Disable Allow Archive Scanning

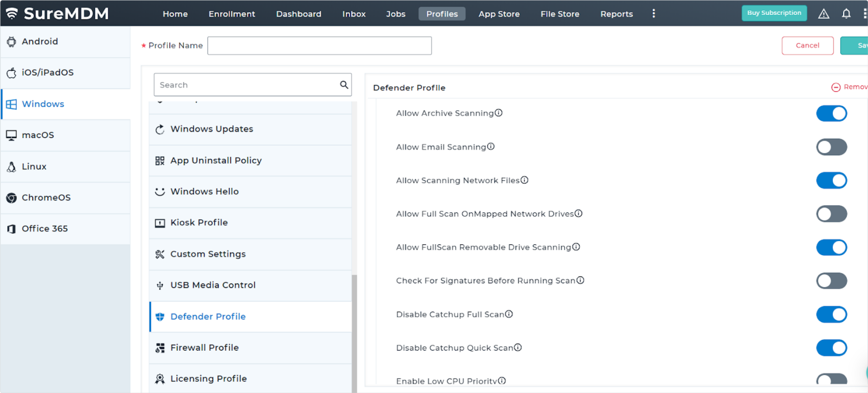832,113
